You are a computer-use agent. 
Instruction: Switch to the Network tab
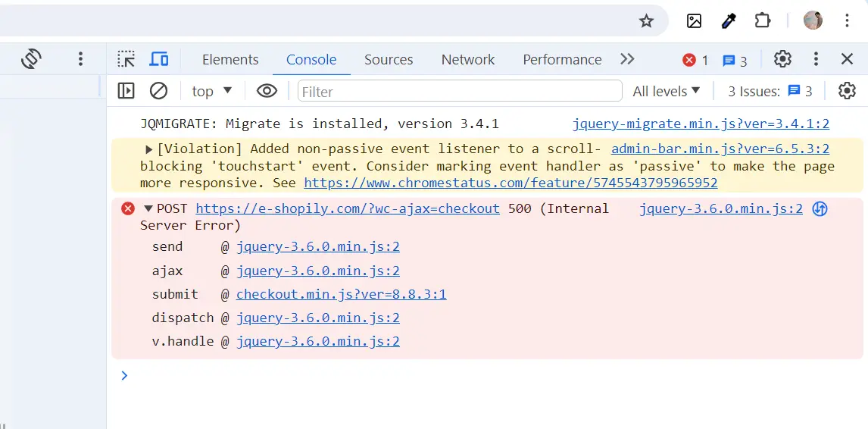click(467, 59)
